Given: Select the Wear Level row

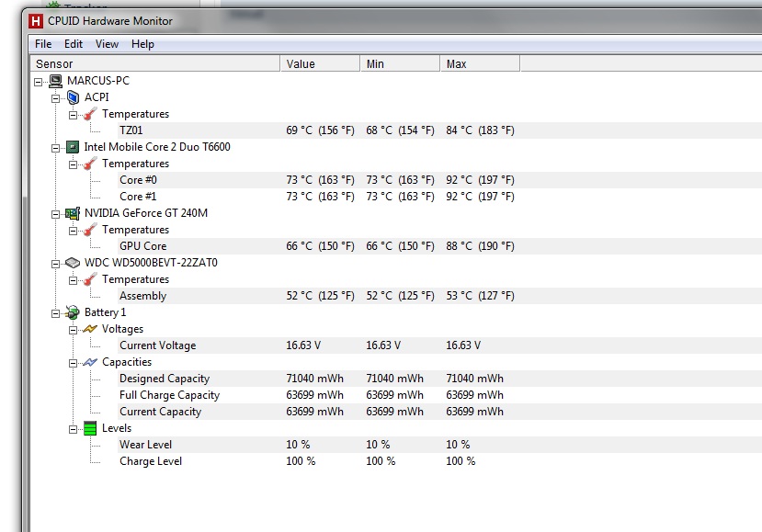Looking at the screenshot, I should [x=439, y=445].
